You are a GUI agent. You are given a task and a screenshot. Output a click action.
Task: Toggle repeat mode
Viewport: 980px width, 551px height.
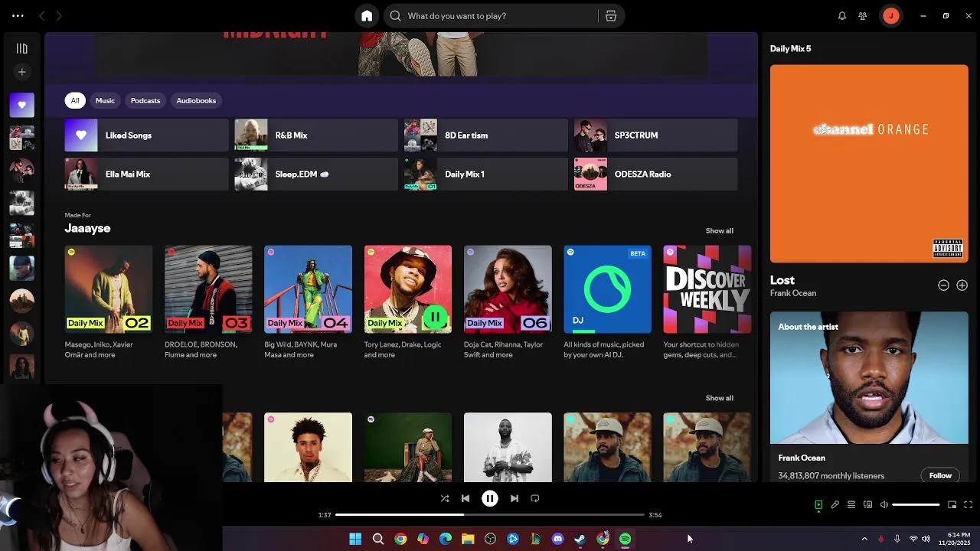click(535, 499)
